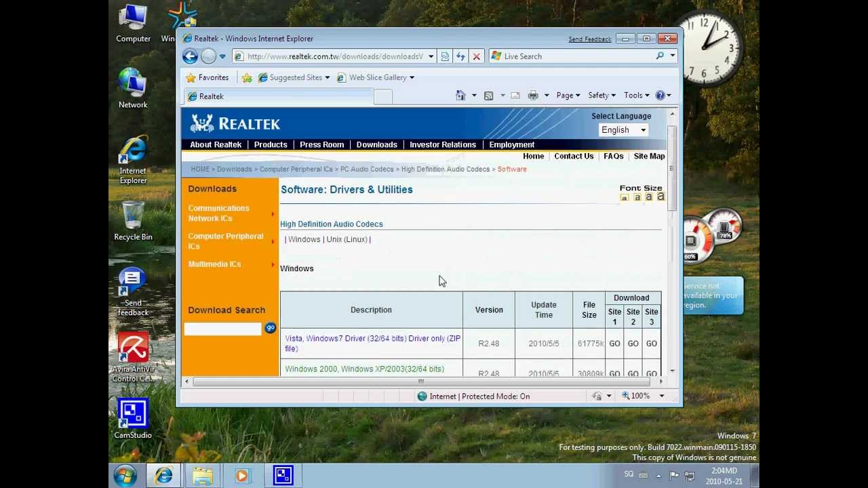This screenshot has width=868, height=488.
Task: Open the Page menu
Action: tap(568, 96)
